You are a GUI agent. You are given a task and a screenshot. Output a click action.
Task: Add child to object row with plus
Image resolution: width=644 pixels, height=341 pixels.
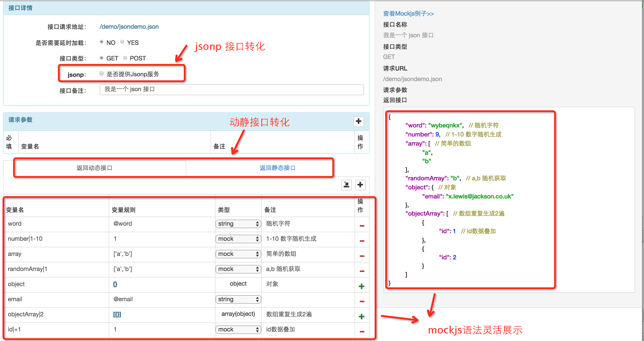pyautogui.click(x=362, y=286)
